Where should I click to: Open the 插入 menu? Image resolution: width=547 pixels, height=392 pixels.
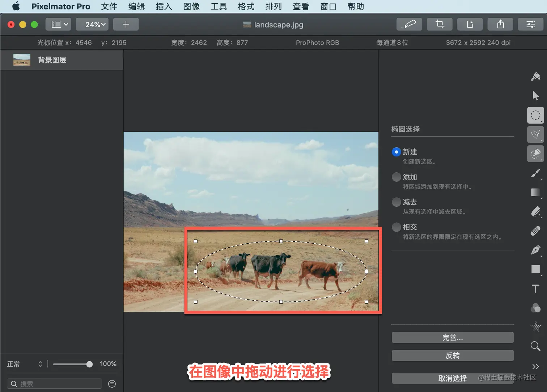[164, 6]
